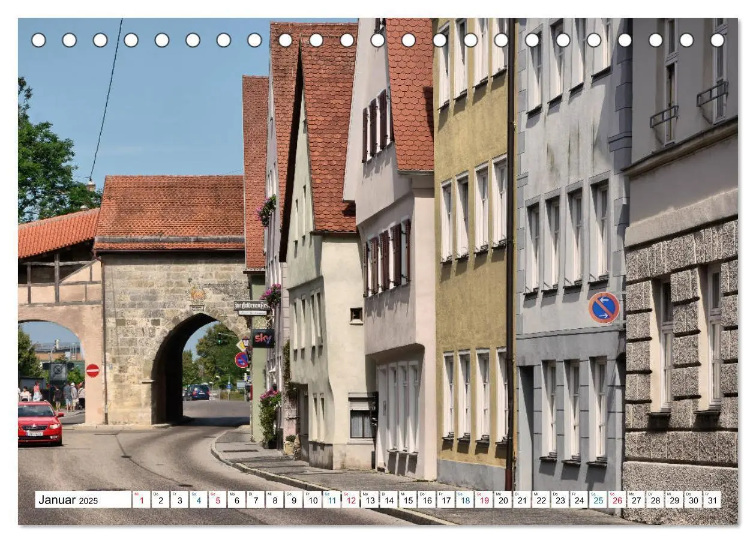The image size is (756, 543).
Task: Select calendar day 29
Action: pos(674,499)
